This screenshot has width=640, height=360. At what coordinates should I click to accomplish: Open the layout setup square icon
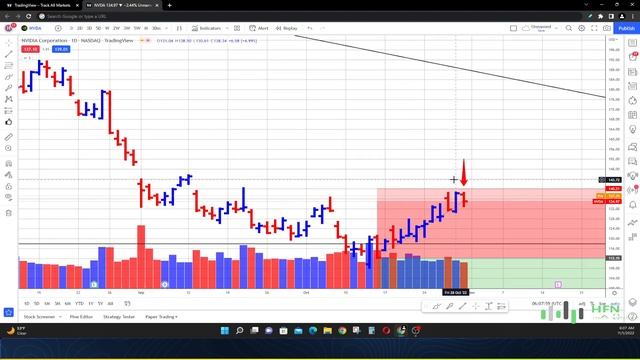pyautogui.click(x=513, y=28)
